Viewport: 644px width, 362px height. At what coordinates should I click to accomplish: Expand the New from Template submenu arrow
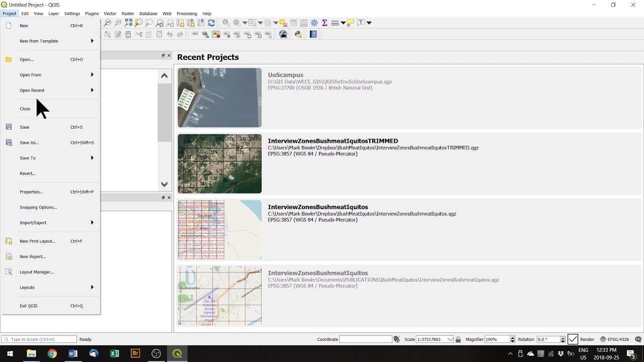point(92,41)
